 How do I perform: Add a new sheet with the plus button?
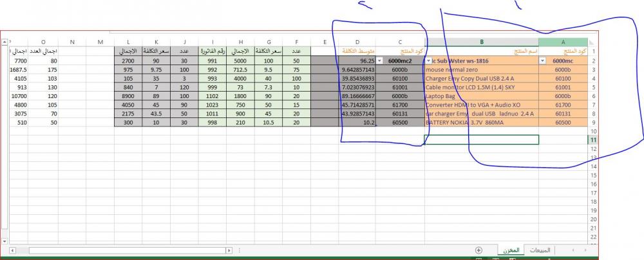click(x=478, y=250)
